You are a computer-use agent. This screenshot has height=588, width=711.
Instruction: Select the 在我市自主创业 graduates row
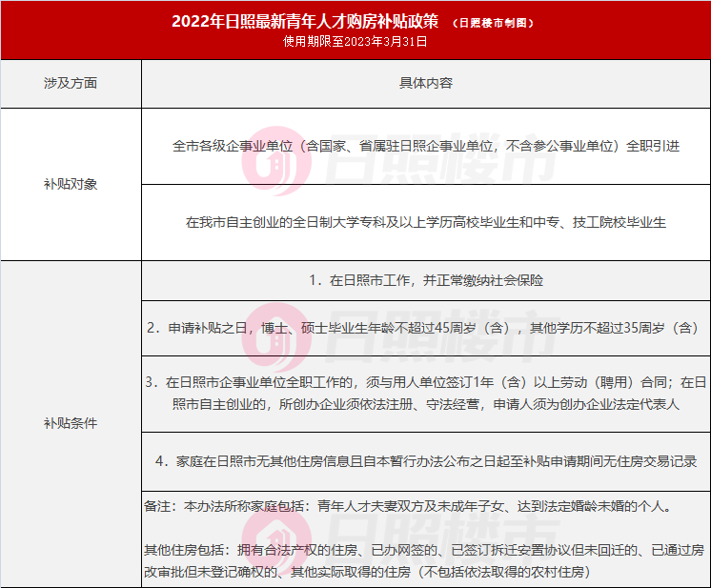coord(425,222)
